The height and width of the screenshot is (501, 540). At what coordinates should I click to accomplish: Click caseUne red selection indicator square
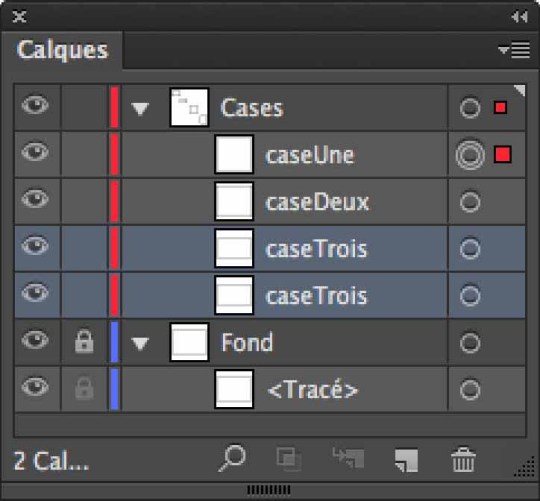[x=502, y=154]
